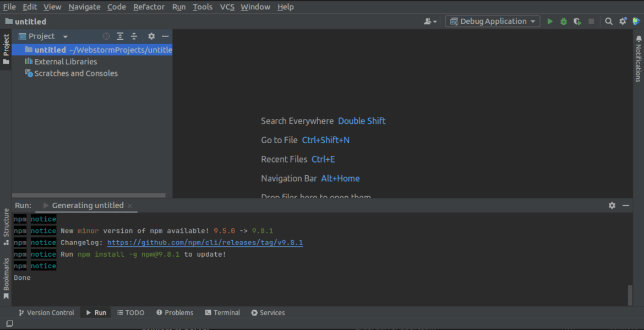Open the npm changelog link for v9.8.1
Image resolution: width=644 pixels, height=330 pixels.
(206, 242)
